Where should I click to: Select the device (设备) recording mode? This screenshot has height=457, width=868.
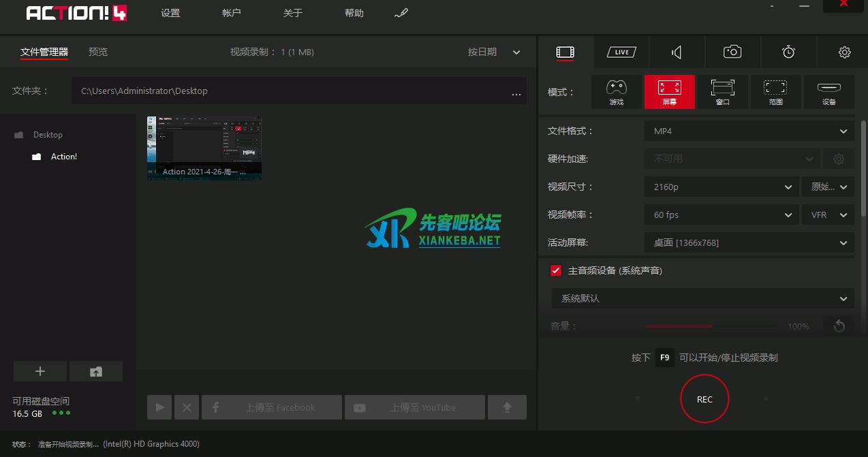tap(828, 92)
